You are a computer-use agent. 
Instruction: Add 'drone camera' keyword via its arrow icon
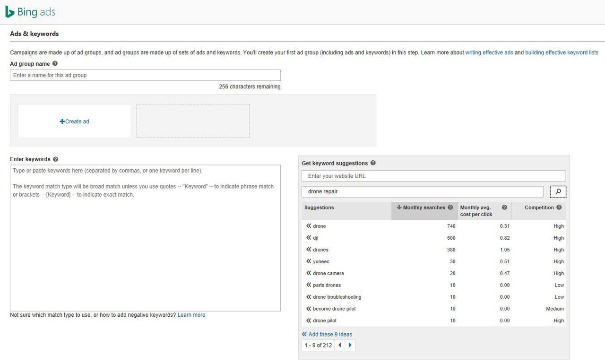(309, 273)
